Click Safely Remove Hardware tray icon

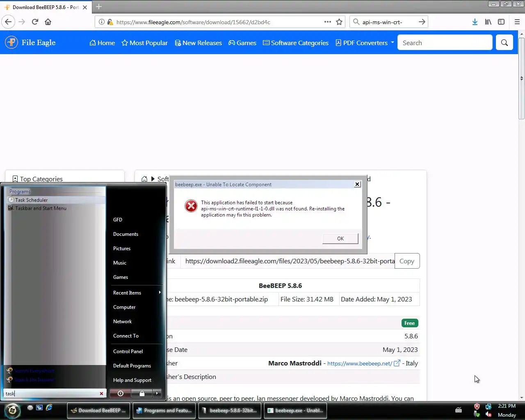coord(477,414)
